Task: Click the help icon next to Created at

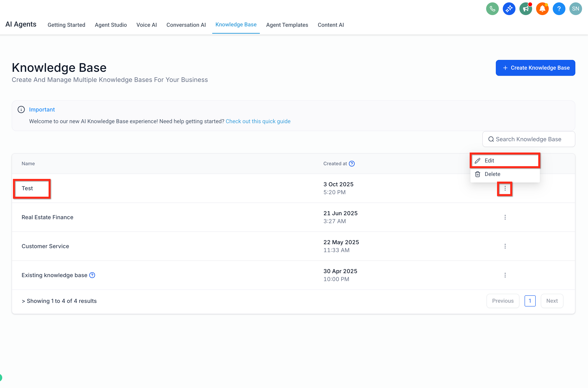Action: click(351, 164)
